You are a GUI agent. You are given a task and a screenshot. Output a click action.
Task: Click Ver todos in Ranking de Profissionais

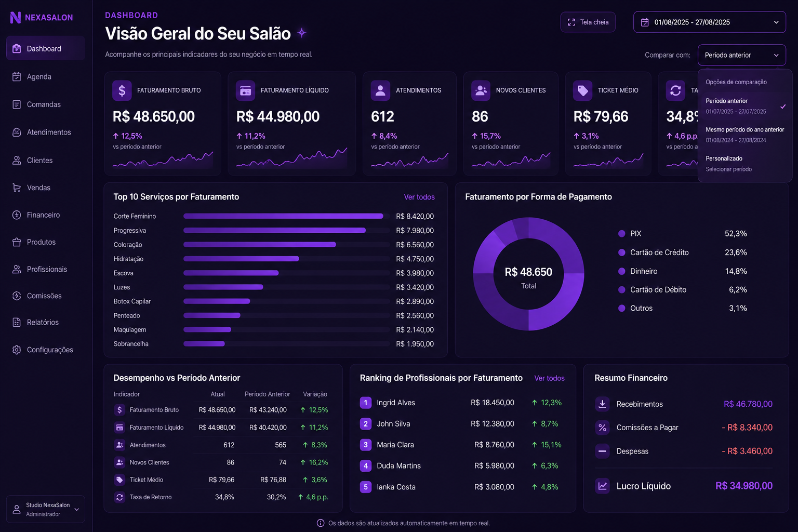coord(549,378)
